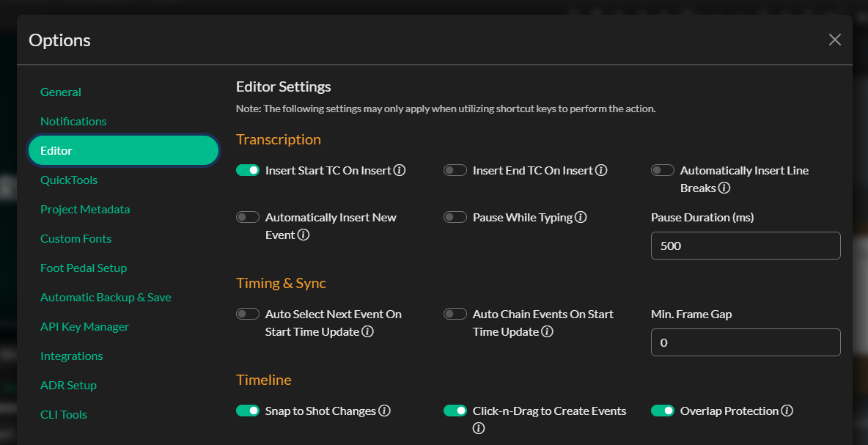Image resolution: width=868 pixels, height=445 pixels.
Task: Click info icon under Click-n-Drag to Create Events
Action: pyautogui.click(x=479, y=429)
